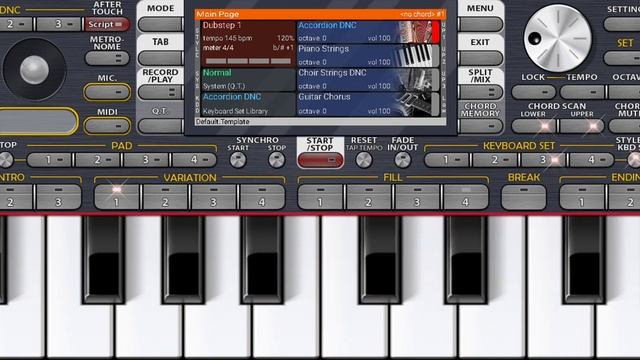This screenshot has width=640, height=360.
Task: Enable the MIDI button
Action: pos(107,126)
